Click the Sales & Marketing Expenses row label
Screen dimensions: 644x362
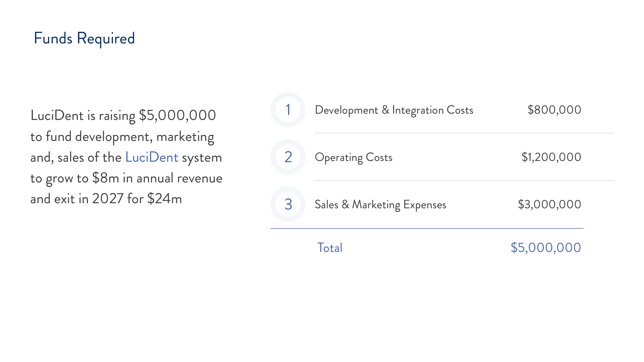(380, 204)
